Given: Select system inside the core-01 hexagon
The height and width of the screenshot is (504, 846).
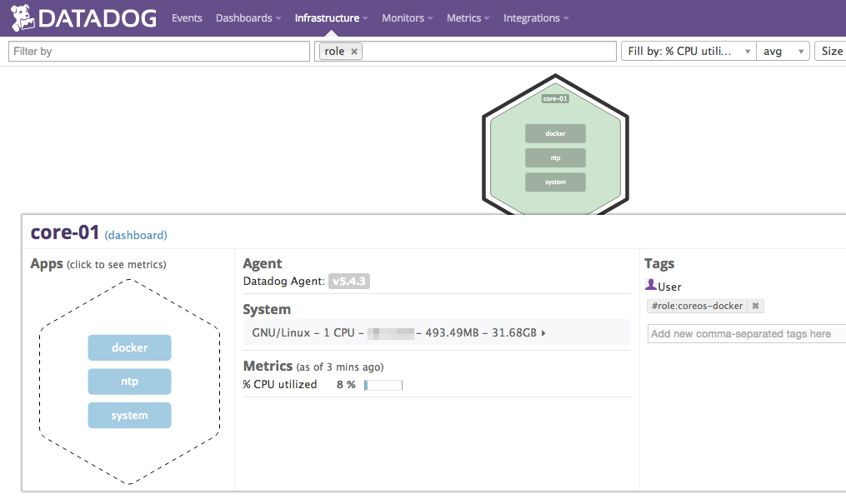Looking at the screenshot, I should click(x=555, y=182).
